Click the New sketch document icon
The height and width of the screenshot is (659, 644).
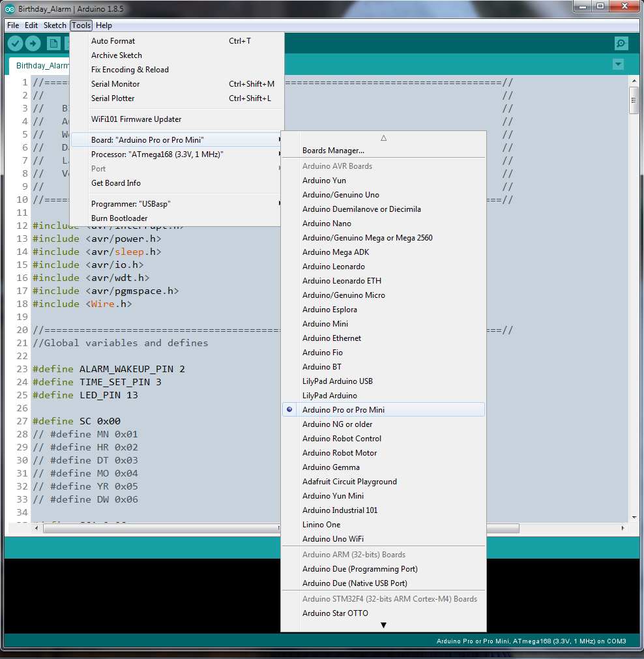click(54, 44)
